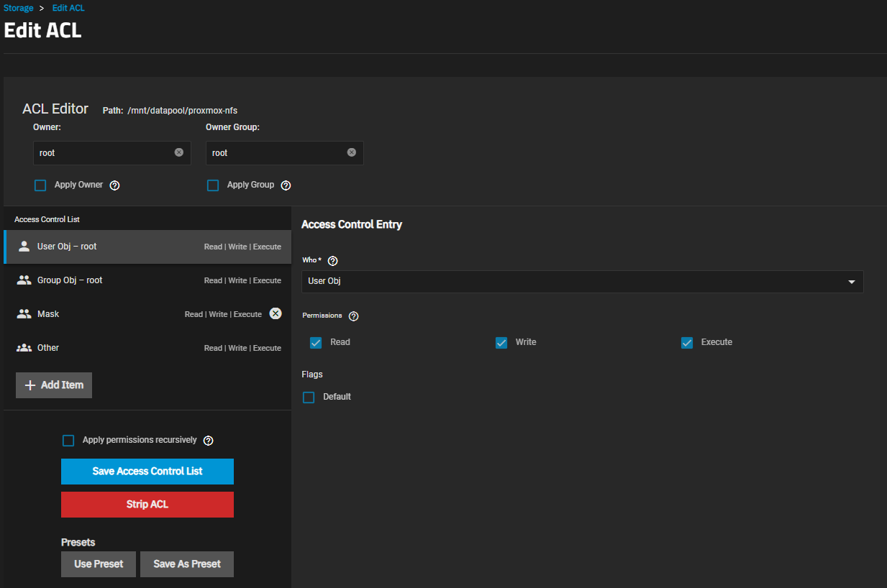The height and width of the screenshot is (588, 887).
Task: Click help icon for Apply permissions recursively
Action: pyautogui.click(x=209, y=441)
